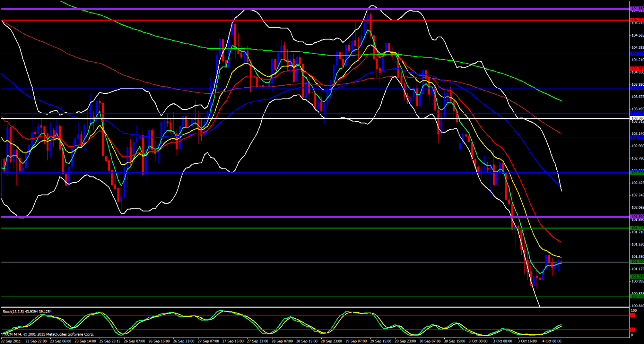Select the blue 103.440 price label
This screenshot has width=644, height=344.
pyautogui.click(x=637, y=113)
